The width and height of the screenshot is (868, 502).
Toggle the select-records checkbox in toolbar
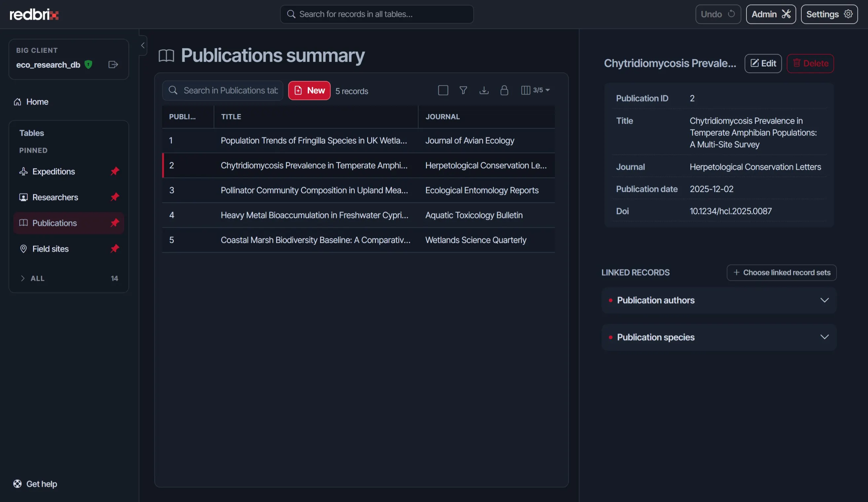coord(443,90)
